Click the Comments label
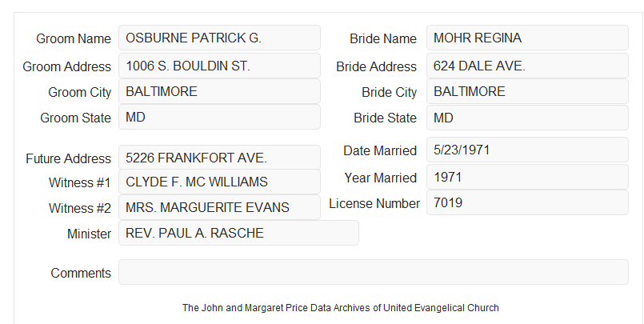 click(81, 273)
